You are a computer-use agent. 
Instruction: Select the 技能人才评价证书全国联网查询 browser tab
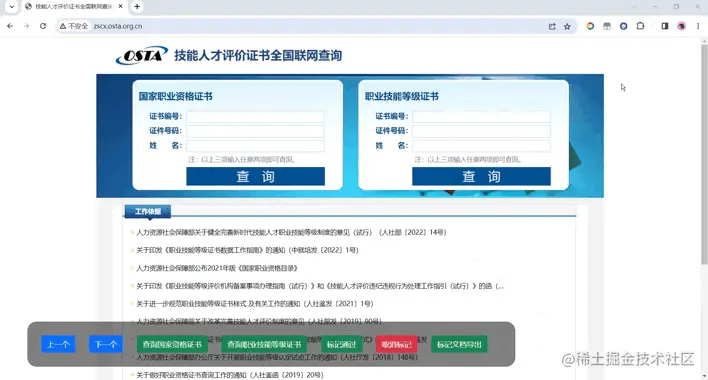coord(74,6)
